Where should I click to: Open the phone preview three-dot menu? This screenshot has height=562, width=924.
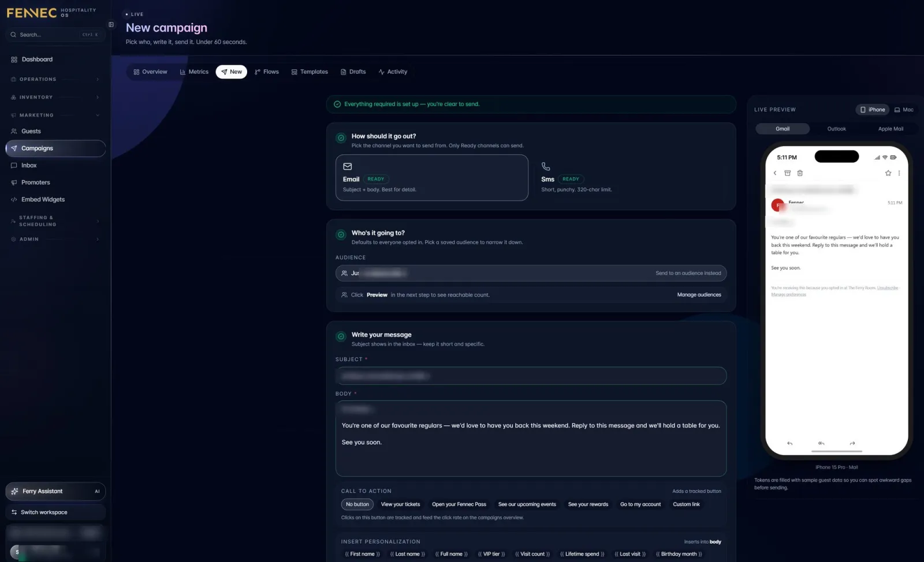899,173
